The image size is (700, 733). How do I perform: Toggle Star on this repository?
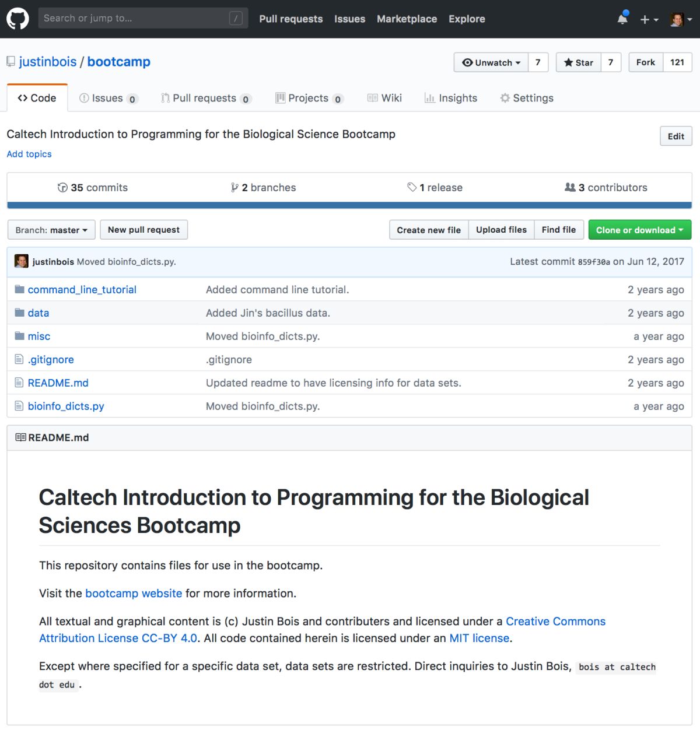(x=579, y=62)
